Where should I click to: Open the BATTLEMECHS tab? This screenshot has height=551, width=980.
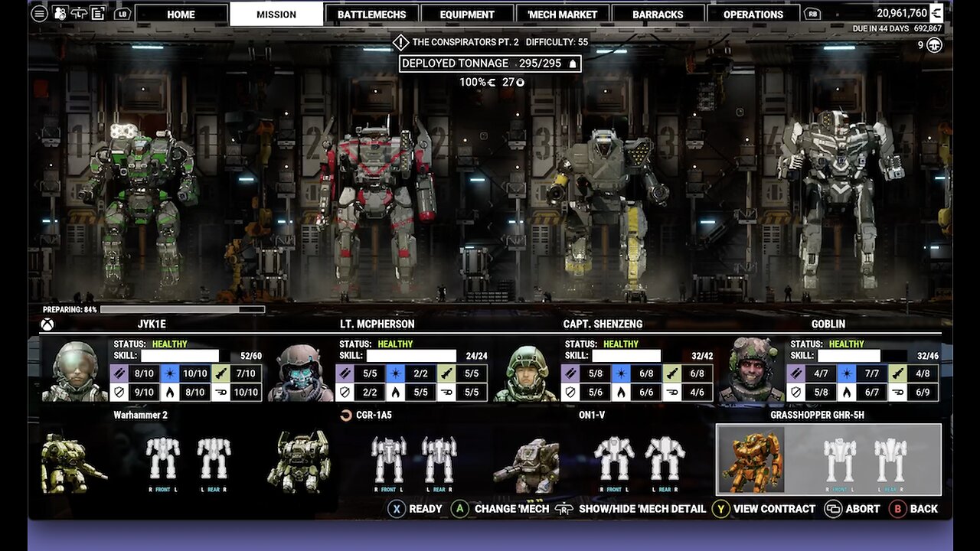point(372,15)
